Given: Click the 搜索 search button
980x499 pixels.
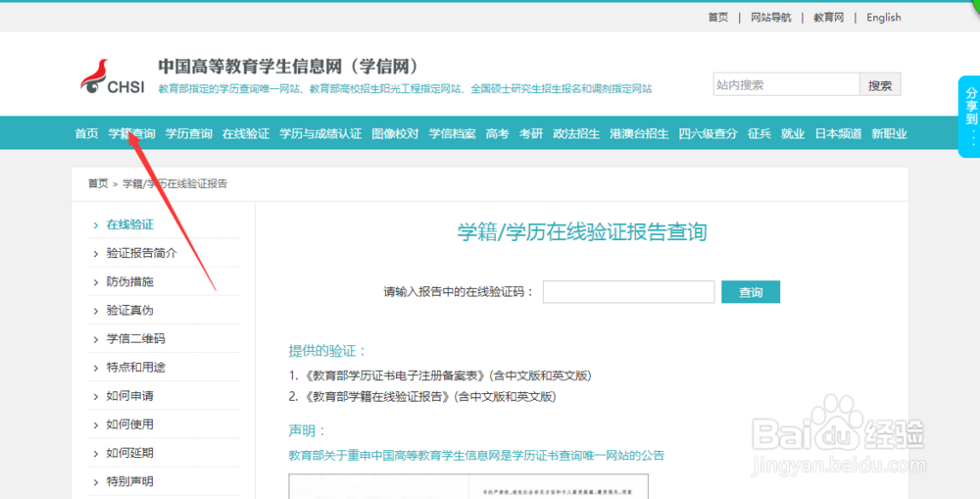Looking at the screenshot, I should pos(880,85).
